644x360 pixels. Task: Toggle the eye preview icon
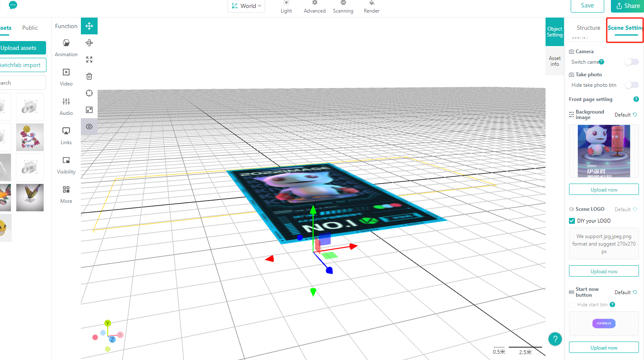coord(89,127)
